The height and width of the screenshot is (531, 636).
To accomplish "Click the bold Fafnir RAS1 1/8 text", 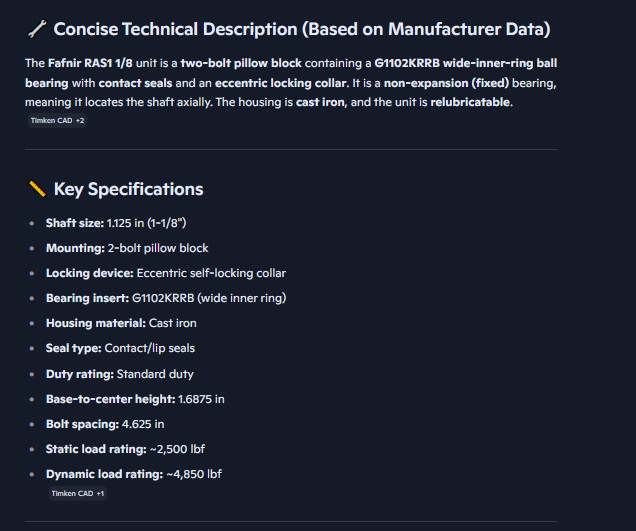I will (x=90, y=63).
